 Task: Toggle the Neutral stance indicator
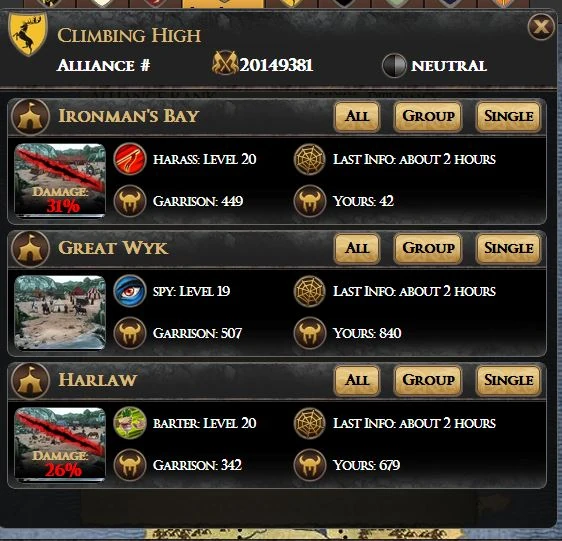(x=394, y=66)
